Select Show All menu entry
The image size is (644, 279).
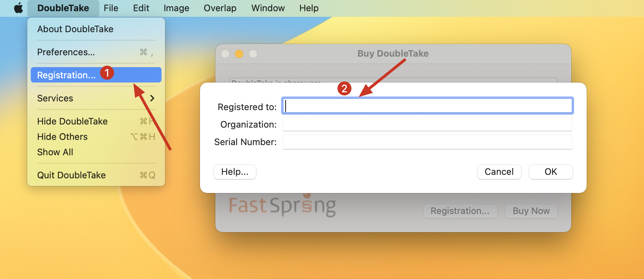pos(55,152)
